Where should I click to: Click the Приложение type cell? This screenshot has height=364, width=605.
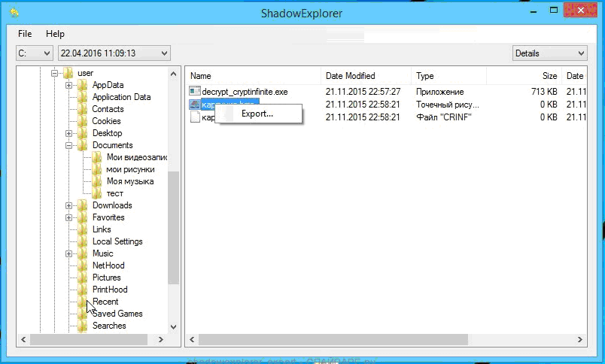[440, 92]
